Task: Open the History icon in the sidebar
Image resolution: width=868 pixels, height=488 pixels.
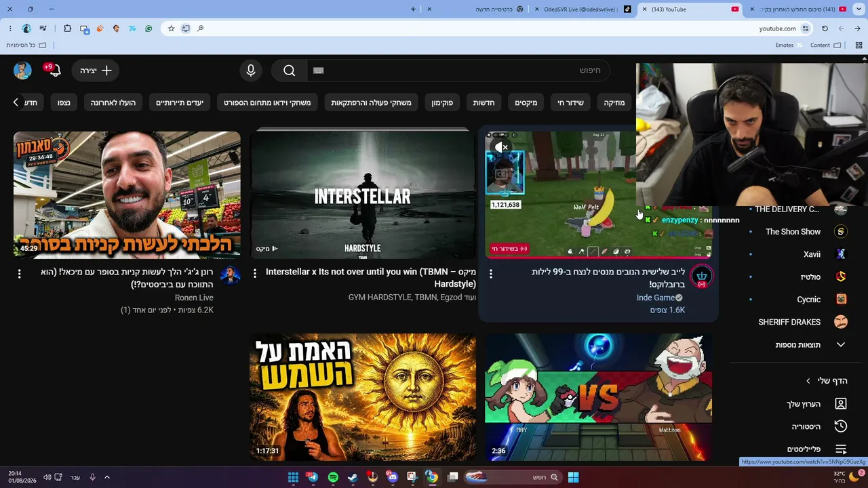Action: pos(841,426)
